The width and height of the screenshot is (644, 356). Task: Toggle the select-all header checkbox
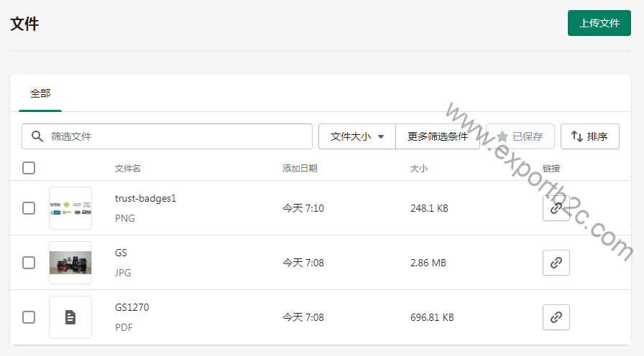pyautogui.click(x=29, y=168)
